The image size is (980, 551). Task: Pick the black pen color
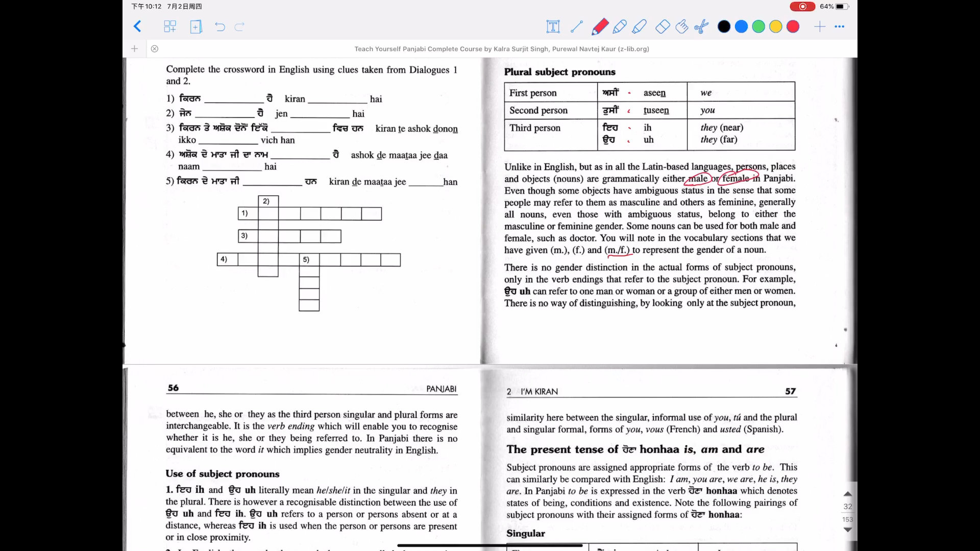point(724,27)
